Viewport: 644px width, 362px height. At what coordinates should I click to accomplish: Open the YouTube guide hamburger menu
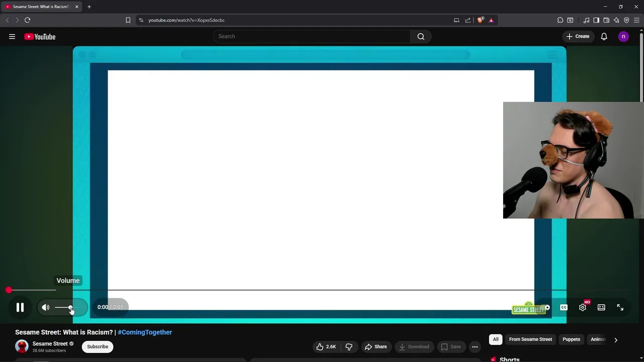12,36
